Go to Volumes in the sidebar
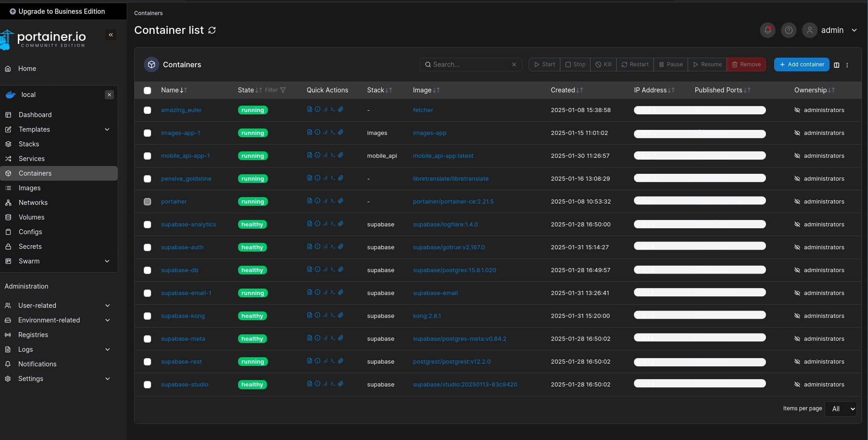This screenshot has height=440, width=868. 32,217
